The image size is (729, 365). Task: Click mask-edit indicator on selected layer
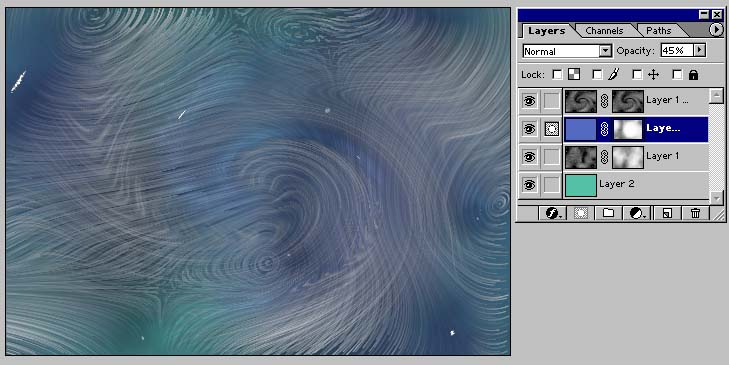pos(551,129)
